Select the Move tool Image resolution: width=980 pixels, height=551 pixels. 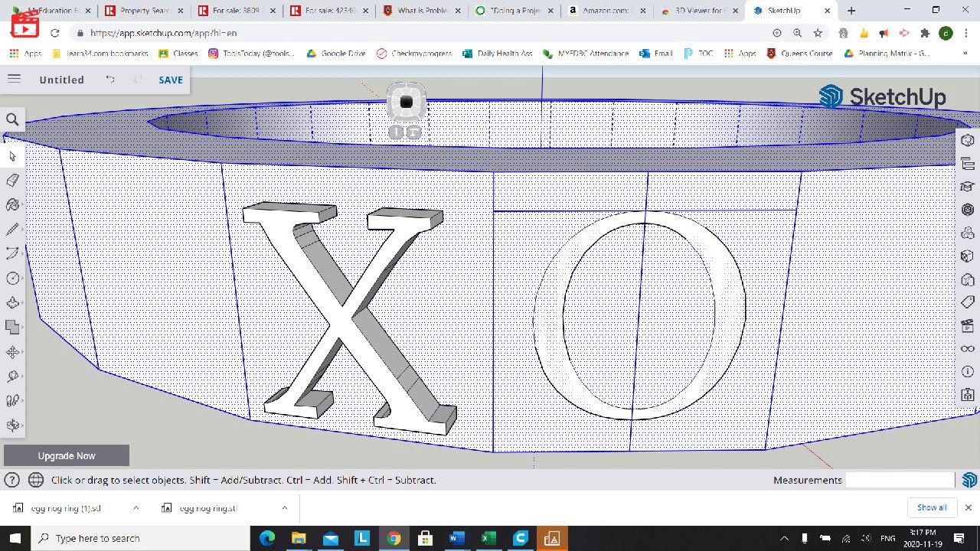(x=12, y=352)
